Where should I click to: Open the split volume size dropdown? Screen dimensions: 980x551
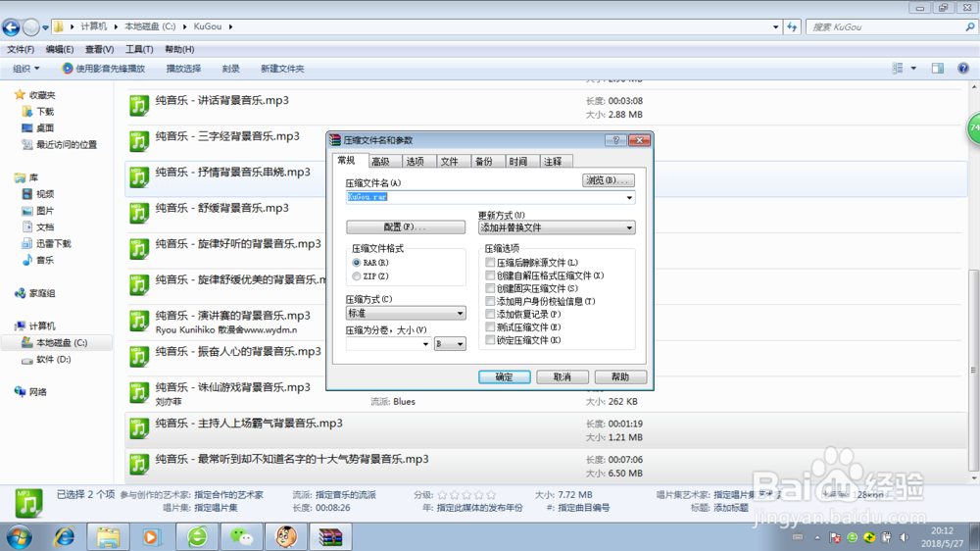(x=425, y=344)
